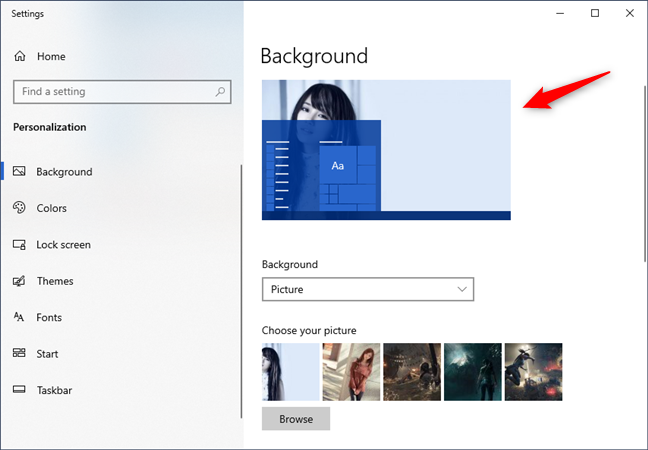Focus the Find a setting box
Image resolution: width=648 pixels, height=450 pixels.
122,92
